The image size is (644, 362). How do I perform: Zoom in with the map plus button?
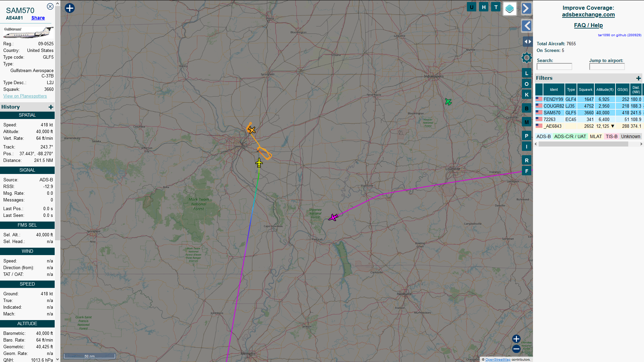(x=516, y=339)
